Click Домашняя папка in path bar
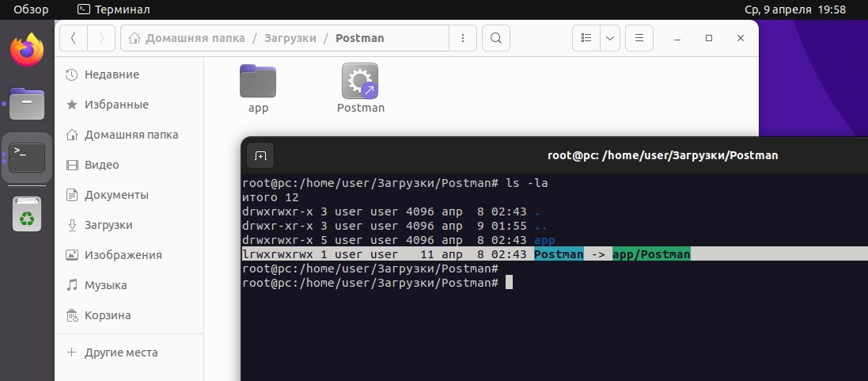The image size is (868, 381). pos(187,38)
